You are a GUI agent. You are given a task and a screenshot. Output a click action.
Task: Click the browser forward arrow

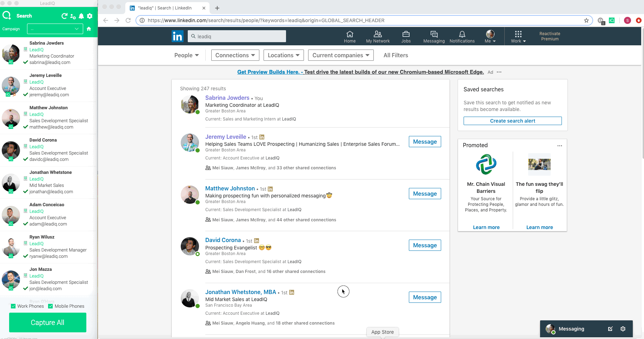[117, 20]
